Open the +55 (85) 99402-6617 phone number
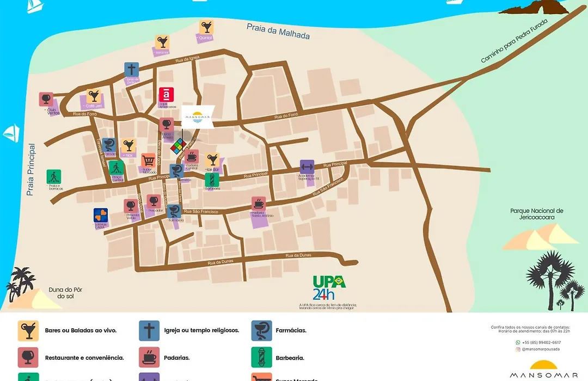Viewport: 588px width, 381px height. pos(542,342)
